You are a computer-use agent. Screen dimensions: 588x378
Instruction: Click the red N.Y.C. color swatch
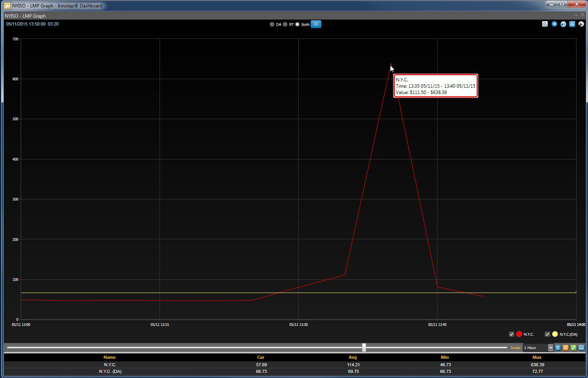point(519,334)
